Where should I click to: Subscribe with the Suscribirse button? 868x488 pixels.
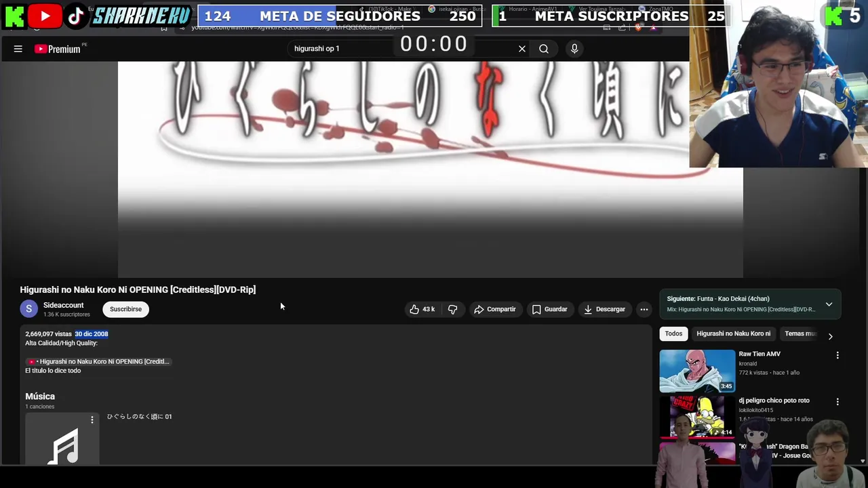[125, 309]
